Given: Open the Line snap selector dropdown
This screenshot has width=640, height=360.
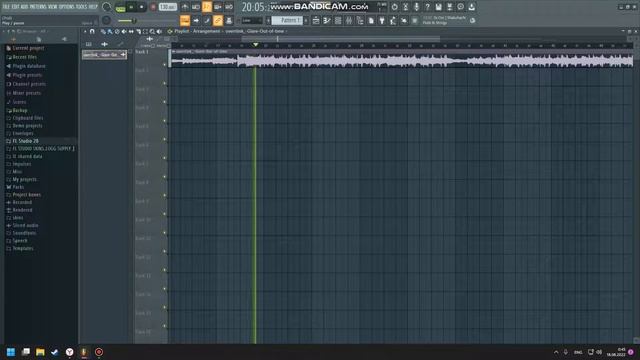Looking at the screenshot, I should 252,20.
